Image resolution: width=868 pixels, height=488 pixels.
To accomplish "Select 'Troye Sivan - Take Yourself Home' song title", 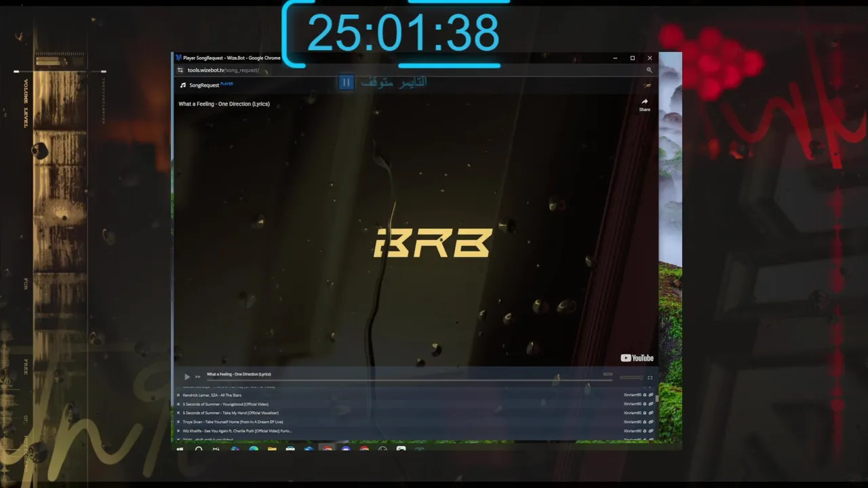I will coord(233,422).
